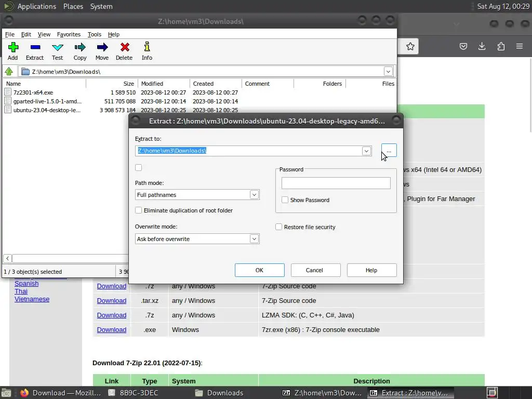Click horizontal scrollbar left arrow in file list
This screenshot has height=399, width=532.
[7, 259]
